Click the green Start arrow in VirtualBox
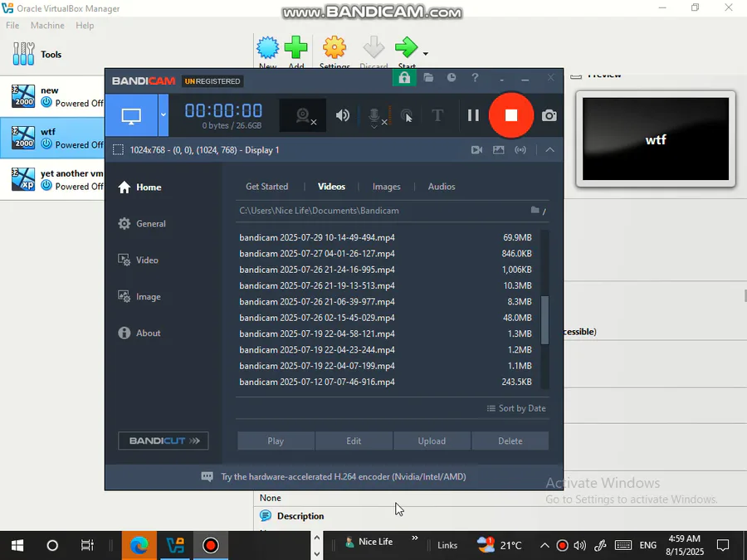The image size is (747, 560). point(407,49)
